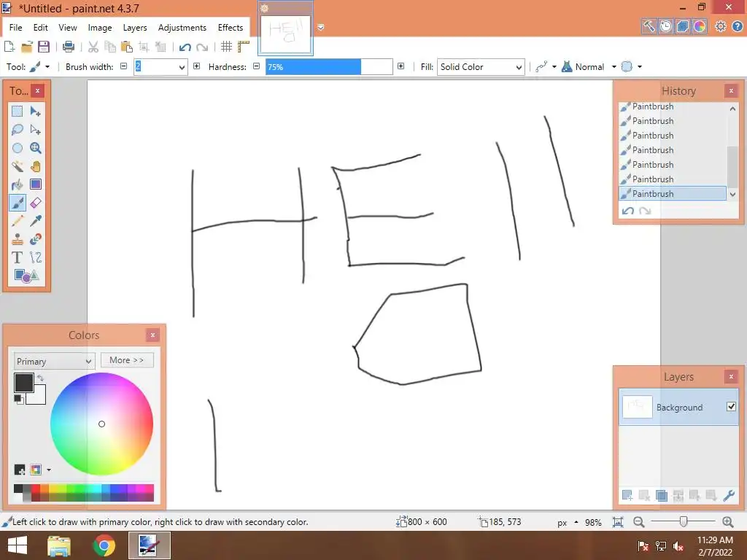Screen dimensions: 747x560
Task: Select the Shapes tool
Action: tap(26, 276)
